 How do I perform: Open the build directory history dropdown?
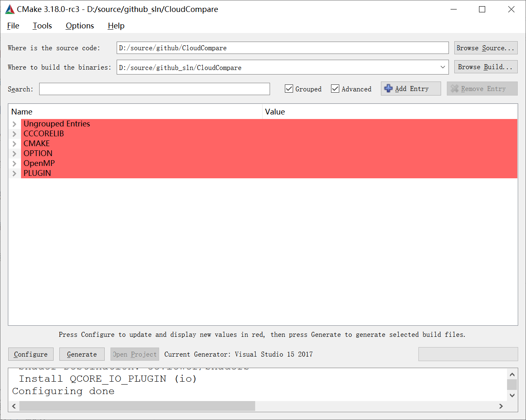point(443,67)
